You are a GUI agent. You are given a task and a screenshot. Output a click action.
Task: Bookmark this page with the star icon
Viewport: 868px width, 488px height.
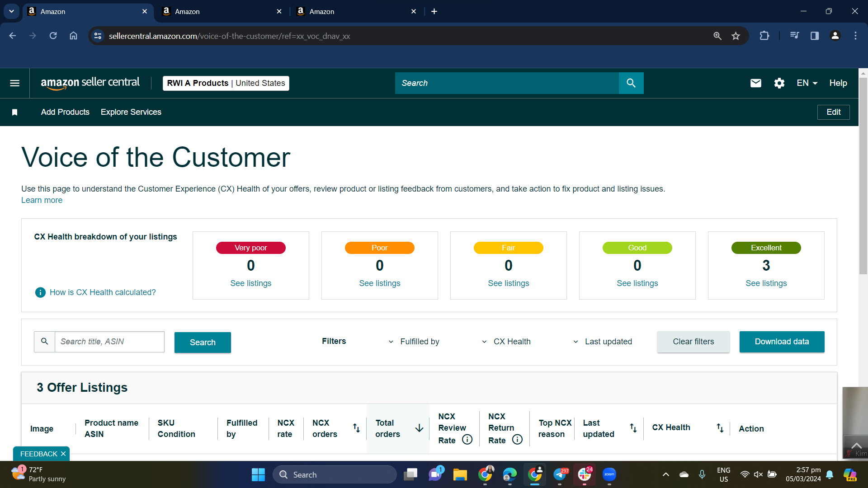pos(736,36)
